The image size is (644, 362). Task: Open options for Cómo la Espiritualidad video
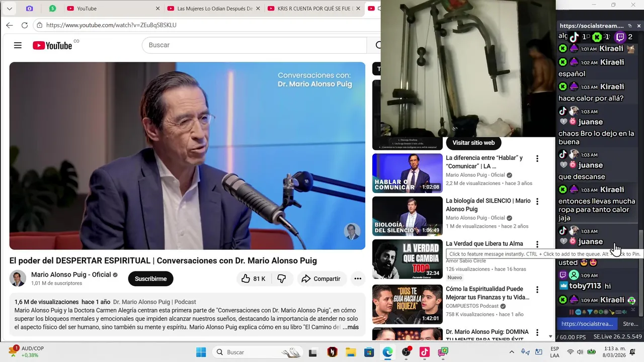point(537,290)
